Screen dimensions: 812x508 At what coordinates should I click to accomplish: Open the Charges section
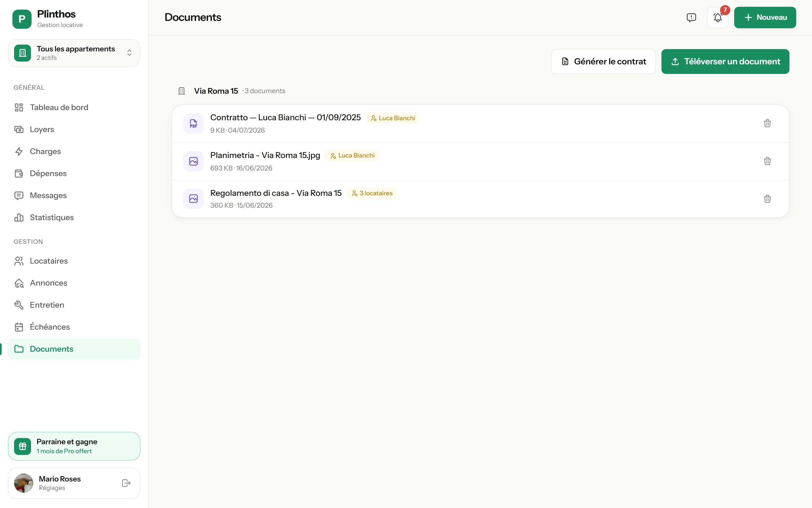pos(74,152)
